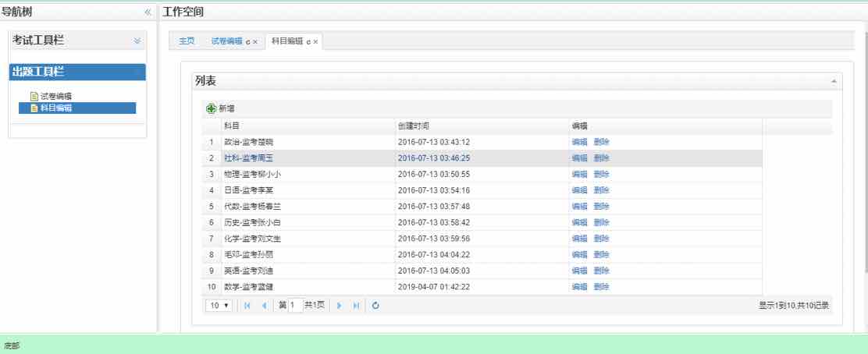Viewport: 868px width, 354px height.
Task: Edit the 历史 subject row
Action: pyautogui.click(x=579, y=222)
